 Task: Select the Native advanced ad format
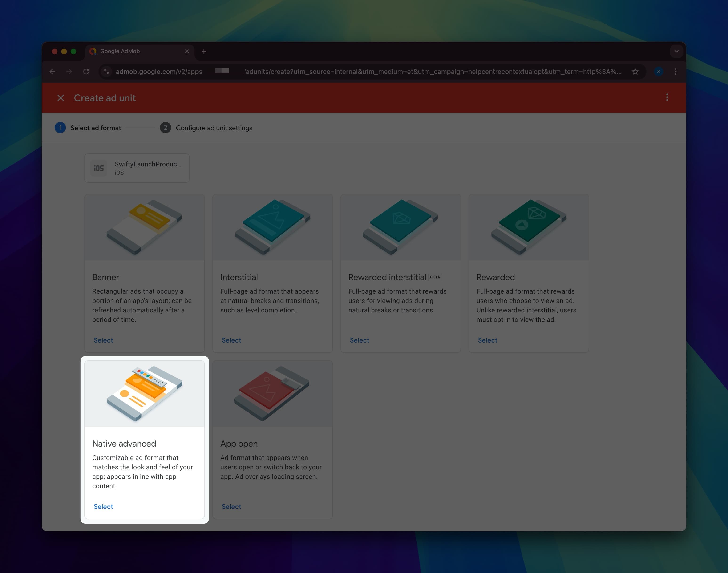point(103,507)
